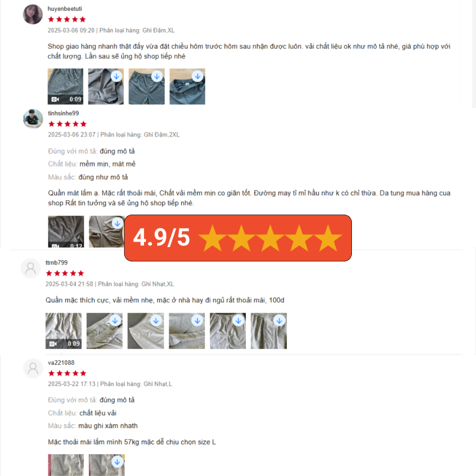Download second photo in tinhsinhe99's review
Screen dimensions: 476x476
point(118,224)
